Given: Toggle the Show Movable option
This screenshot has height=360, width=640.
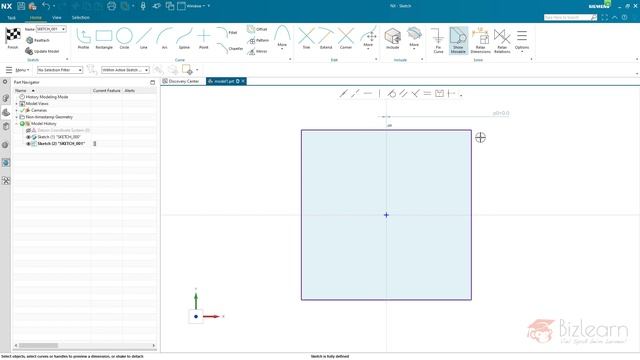Looking at the screenshot, I should point(458,40).
